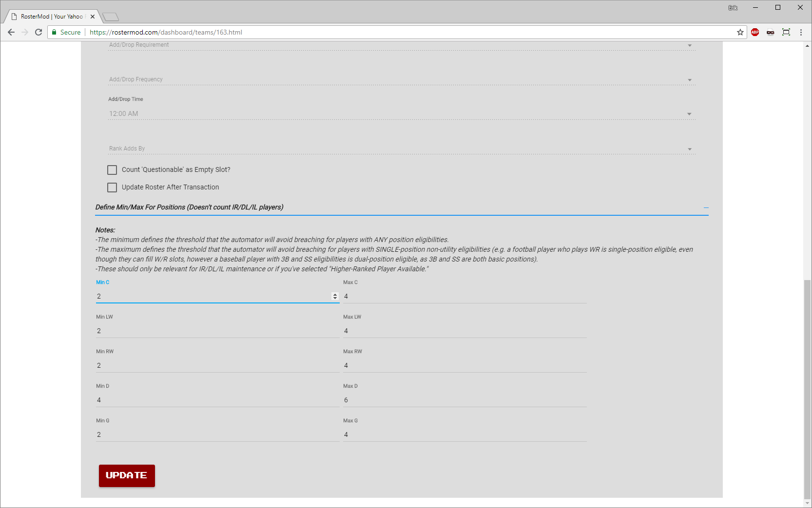
Task: Click the 'Add/Drop Time' label
Action: point(126,99)
